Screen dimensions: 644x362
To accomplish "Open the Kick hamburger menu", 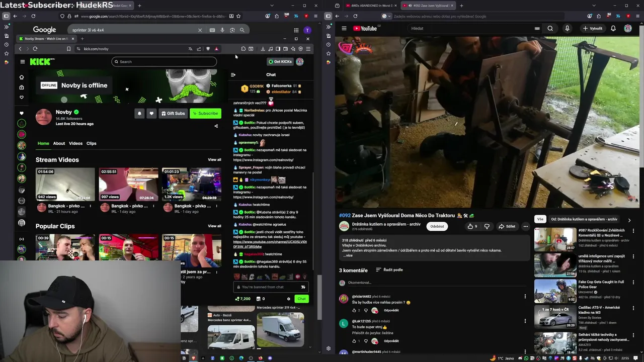I will (x=22, y=62).
